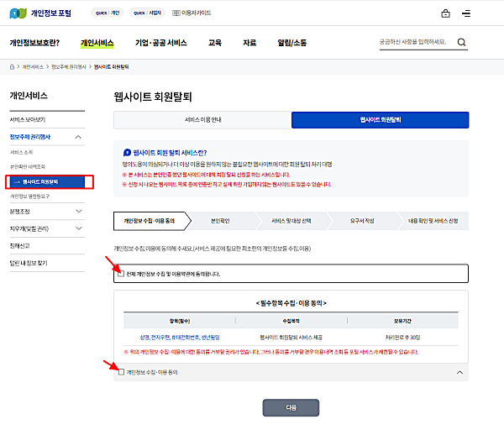Open the 개인정보 포털 logo home link
Viewport: 504px width, 435px height.
40,13
